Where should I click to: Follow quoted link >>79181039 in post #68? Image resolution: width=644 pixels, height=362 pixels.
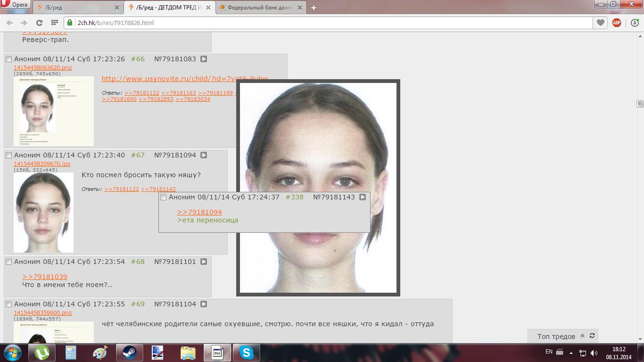pos(45,277)
